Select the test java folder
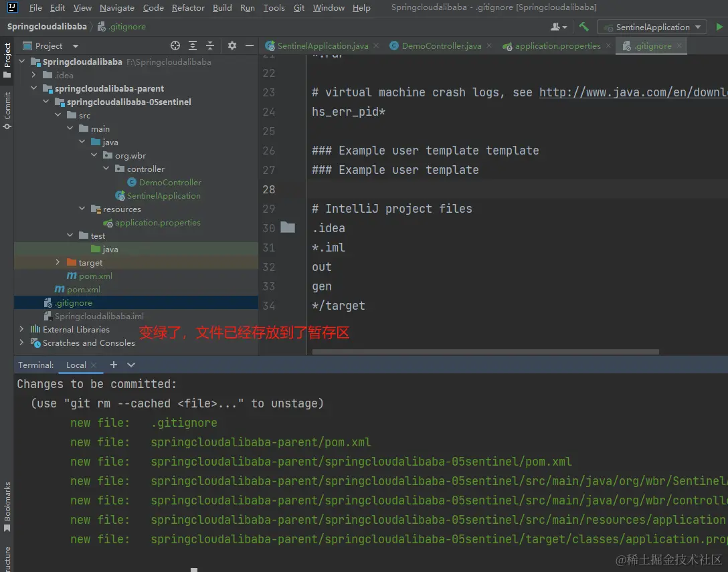 [105, 249]
